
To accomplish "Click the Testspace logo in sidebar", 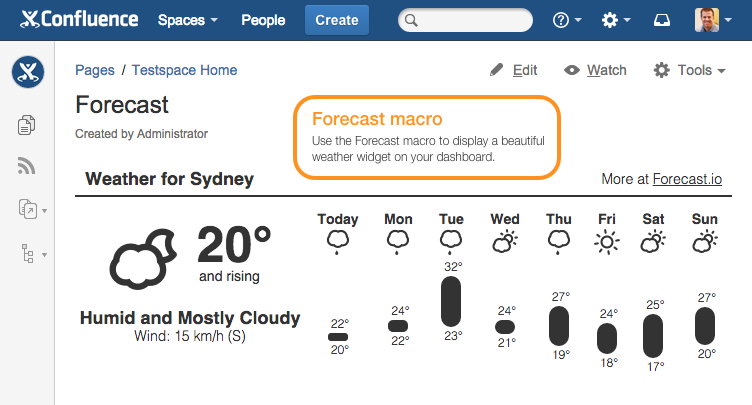I will tap(27, 72).
